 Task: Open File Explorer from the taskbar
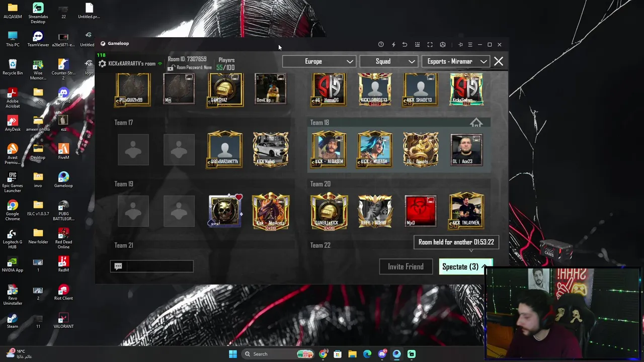[352, 354]
